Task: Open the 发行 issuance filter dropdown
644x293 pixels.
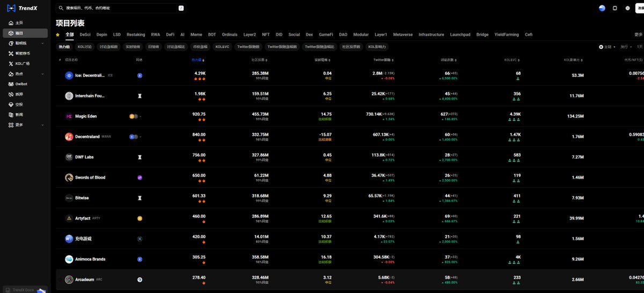Action: (x=626, y=47)
